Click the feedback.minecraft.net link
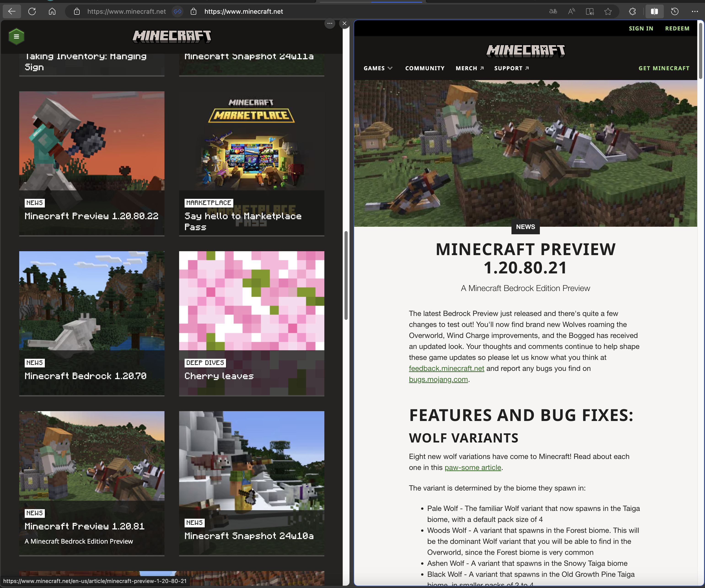The image size is (705, 588). tap(446, 368)
